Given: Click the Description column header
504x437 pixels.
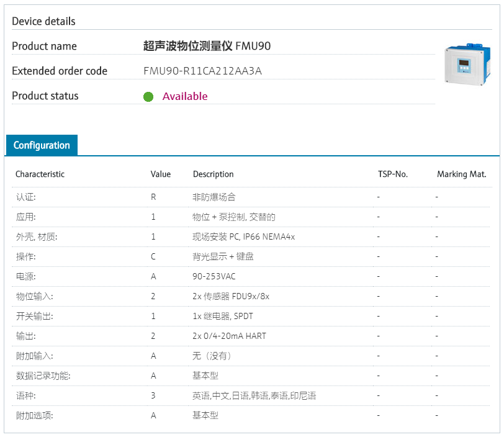Looking at the screenshot, I should pyautogui.click(x=213, y=174).
